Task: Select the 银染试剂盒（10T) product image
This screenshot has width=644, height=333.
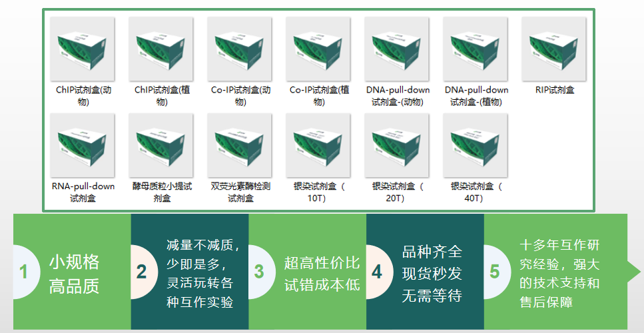Action: (x=318, y=145)
